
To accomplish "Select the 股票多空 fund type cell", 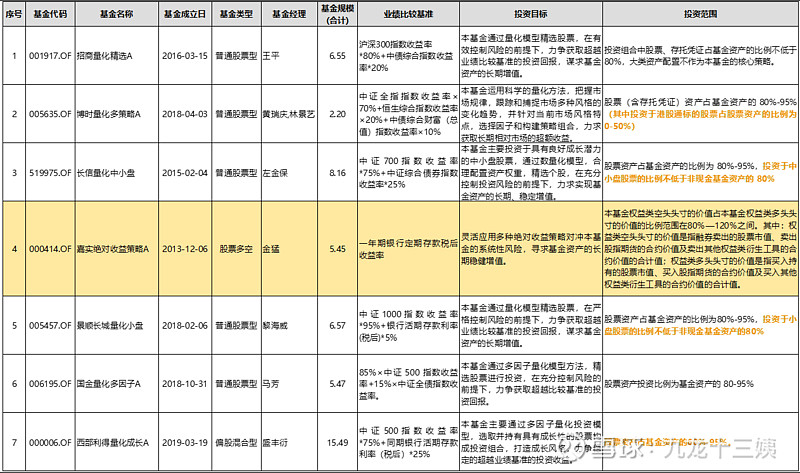I will pyautogui.click(x=236, y=249).
